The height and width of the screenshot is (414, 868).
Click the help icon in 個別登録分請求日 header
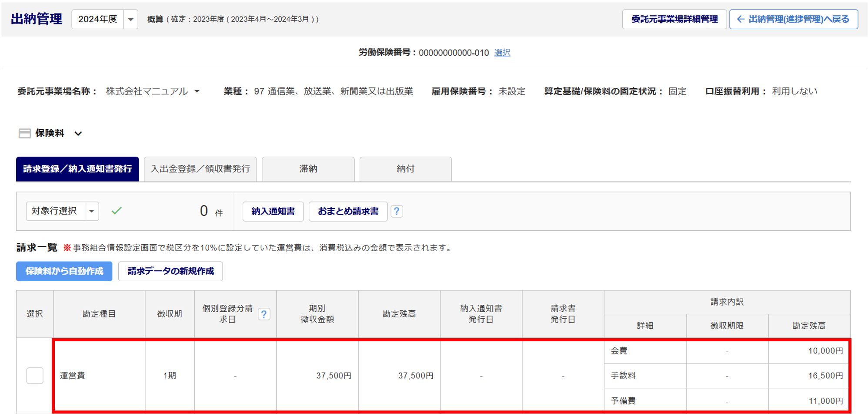[264, 314]
